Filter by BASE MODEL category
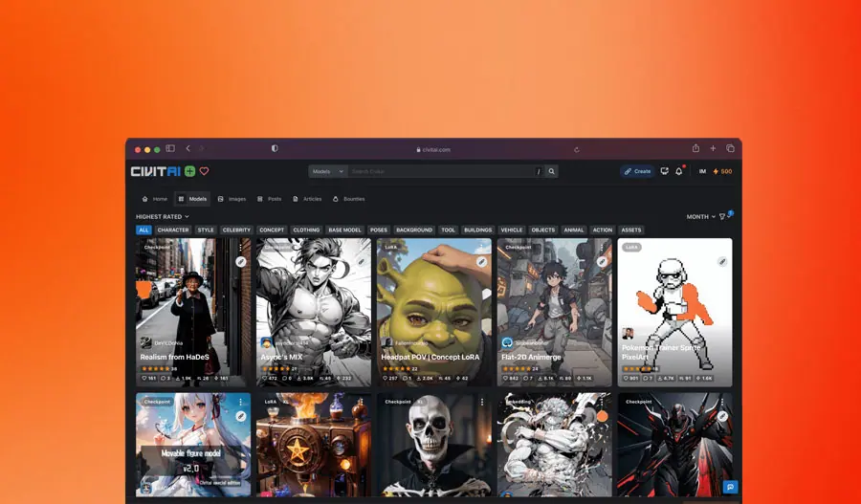 click(344, 230)
